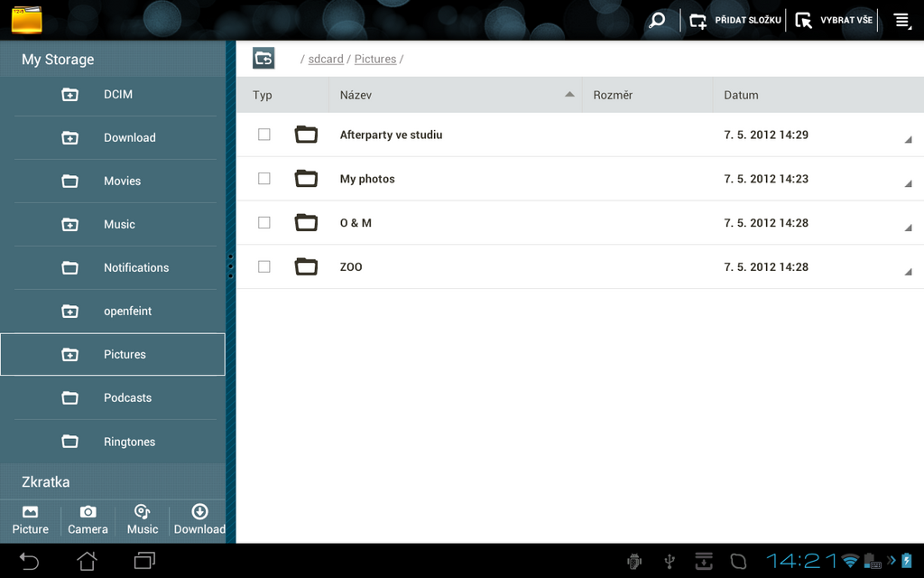Viewport: 924px width, 578px height.
Task: Select the Picture shortcut in Zkratka bar
Action: click(30, 520)
